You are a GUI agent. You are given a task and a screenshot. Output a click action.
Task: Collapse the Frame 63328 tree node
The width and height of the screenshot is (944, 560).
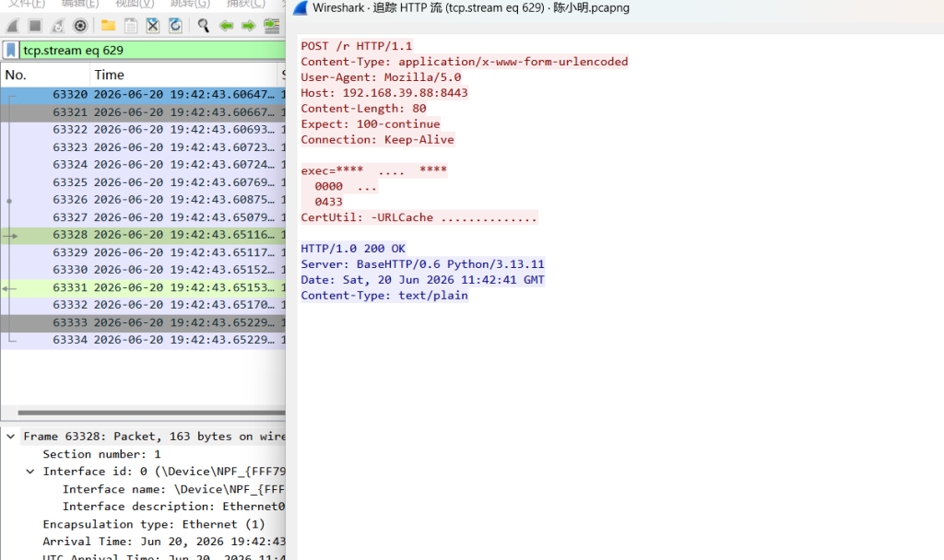pyautogui.click(x=11, y=436)
